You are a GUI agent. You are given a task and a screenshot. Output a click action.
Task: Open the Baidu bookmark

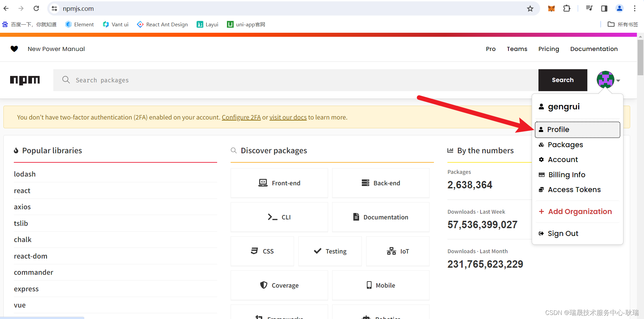pos(29,24)
